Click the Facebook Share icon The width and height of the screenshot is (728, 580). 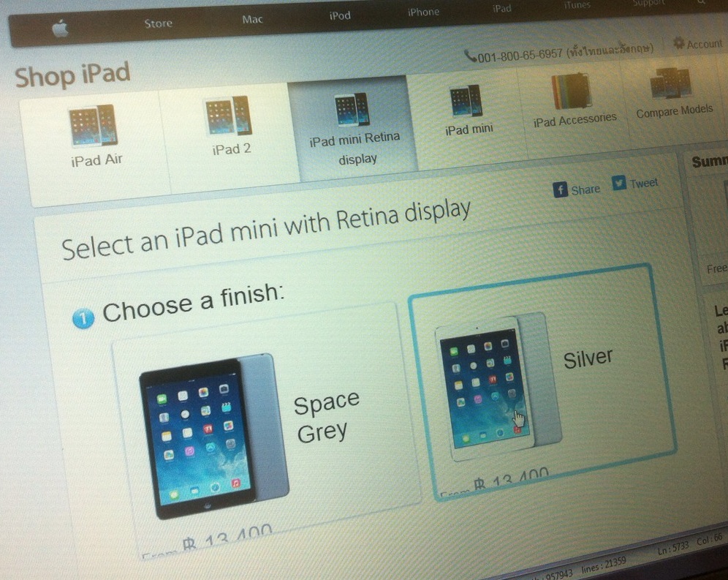tap(561, 189)
